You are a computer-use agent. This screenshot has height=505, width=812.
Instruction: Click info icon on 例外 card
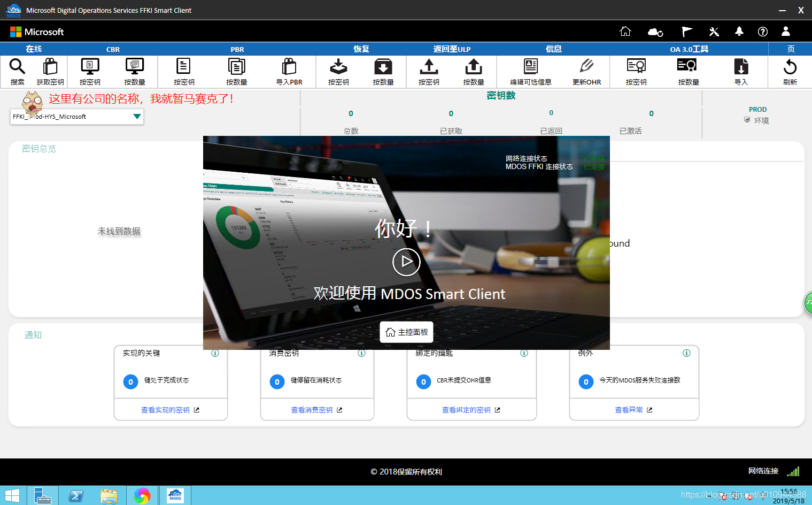click(x=686, y=353)
